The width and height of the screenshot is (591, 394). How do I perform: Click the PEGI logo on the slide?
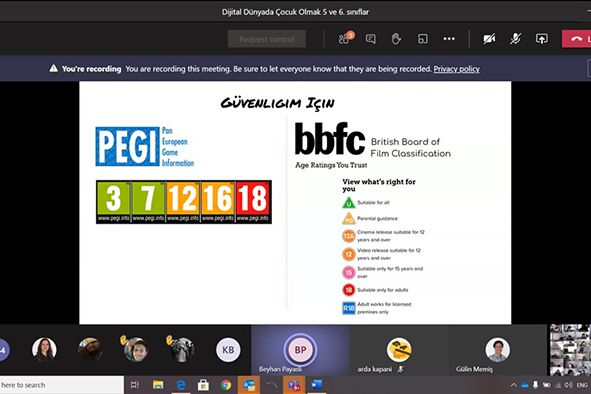(x=145, y=147)
